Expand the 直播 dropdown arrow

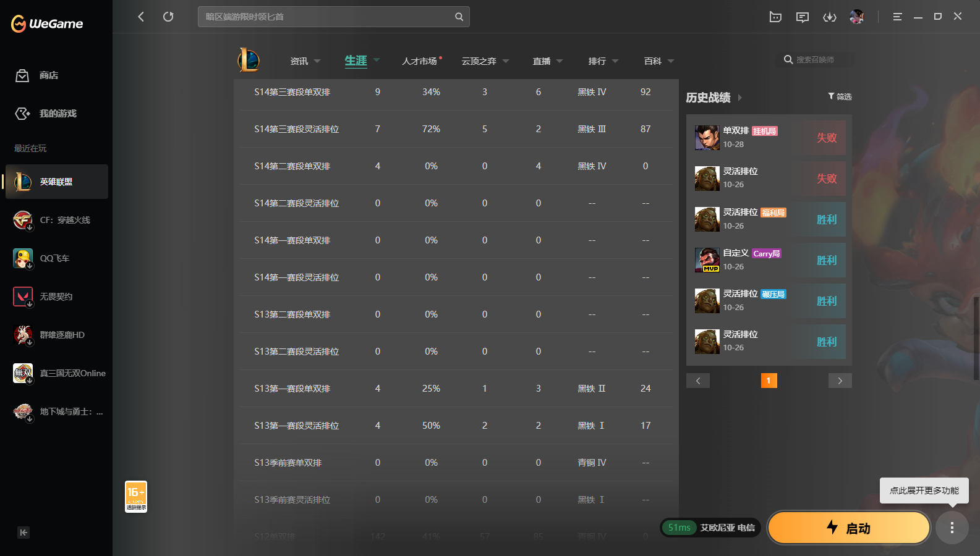coord(560,61)
